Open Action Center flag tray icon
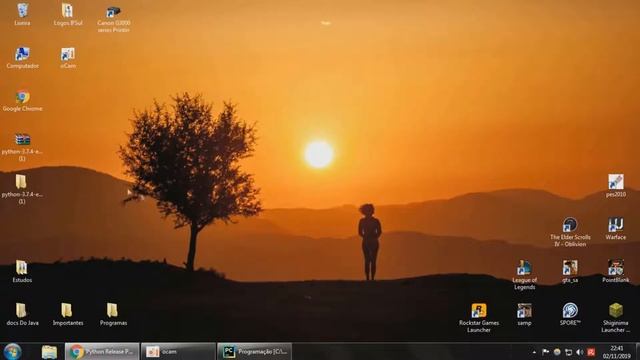The width and height of the screenshot is (640, 360). [545, 352]
